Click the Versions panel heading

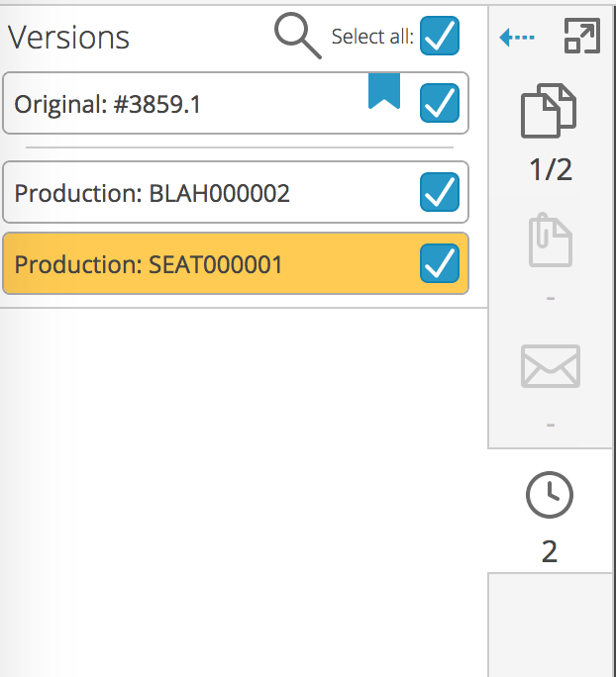tap(68, 38)
